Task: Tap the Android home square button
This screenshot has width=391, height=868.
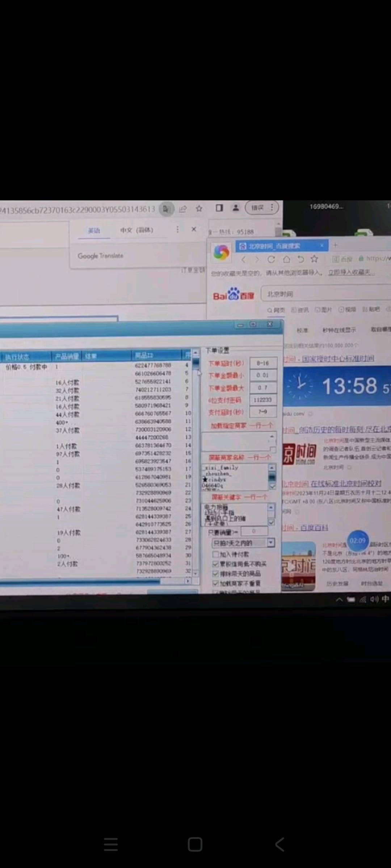Action: click(x=195, y=844)
